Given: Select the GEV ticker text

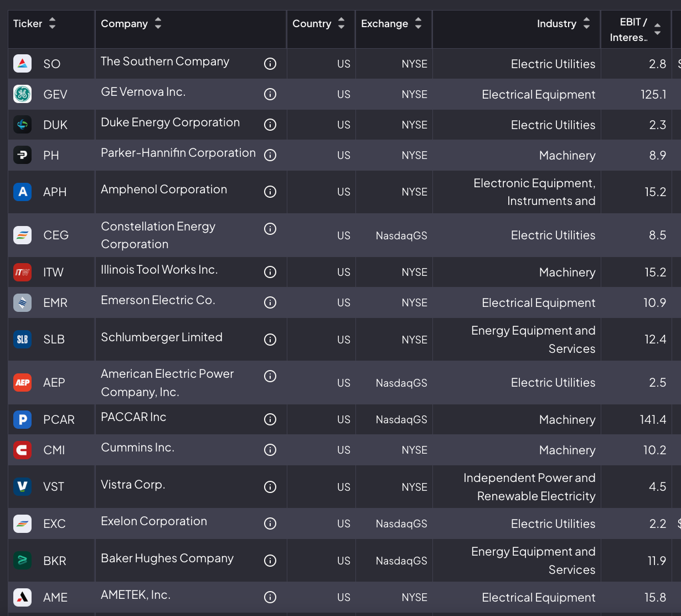Looking at the screenshot, I should (x=55, y=95).
